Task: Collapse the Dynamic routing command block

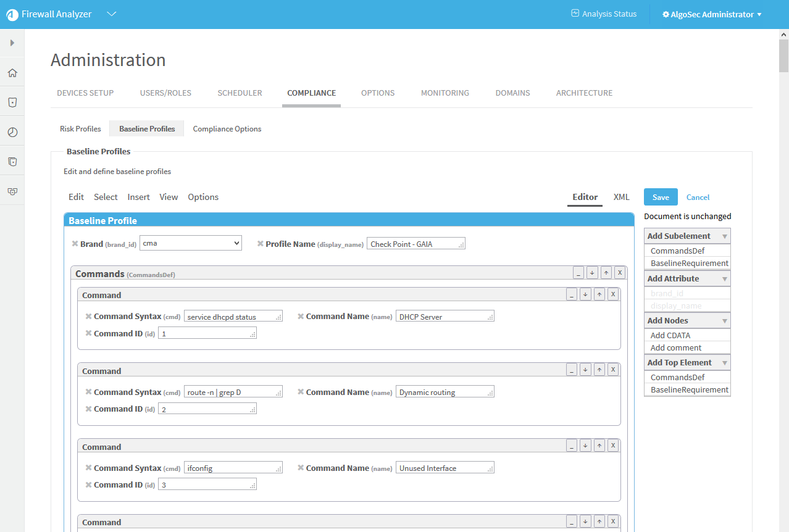Action: click(x=572, y=370)
